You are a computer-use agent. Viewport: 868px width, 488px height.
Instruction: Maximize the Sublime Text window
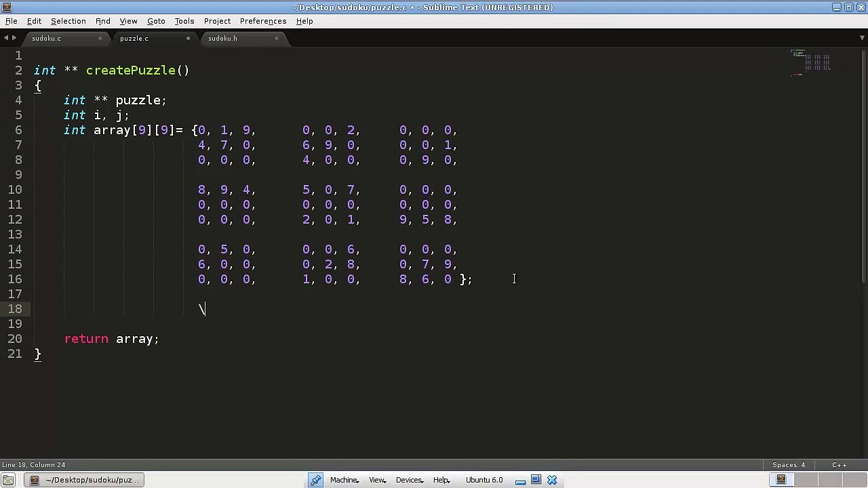pyautogui.click(x=848, y=7)
